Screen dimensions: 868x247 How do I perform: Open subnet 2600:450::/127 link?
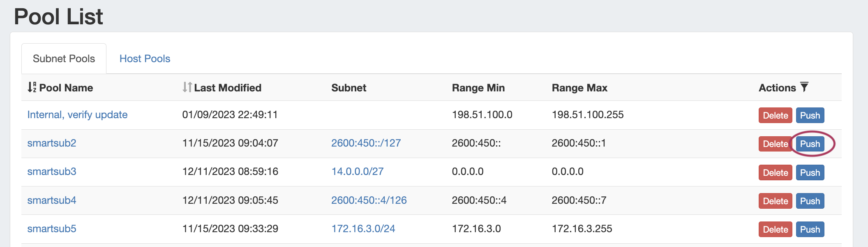point(366,143)
